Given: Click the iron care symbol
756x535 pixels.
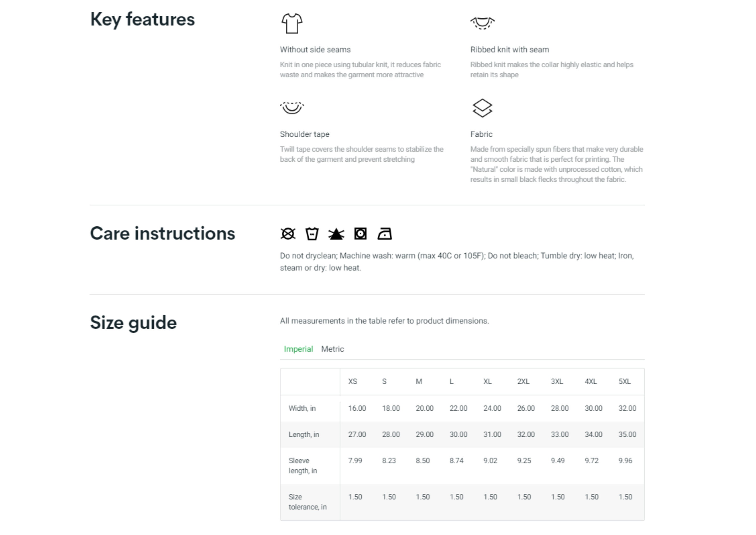Looking at the screenshot, I should coord(385,234).
